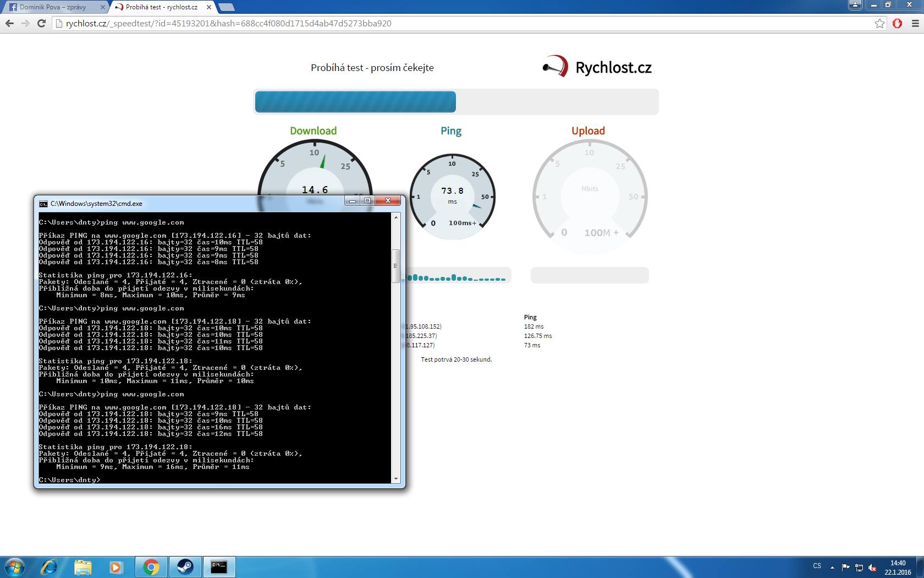Click the blue Ping heading

point(451,131)
